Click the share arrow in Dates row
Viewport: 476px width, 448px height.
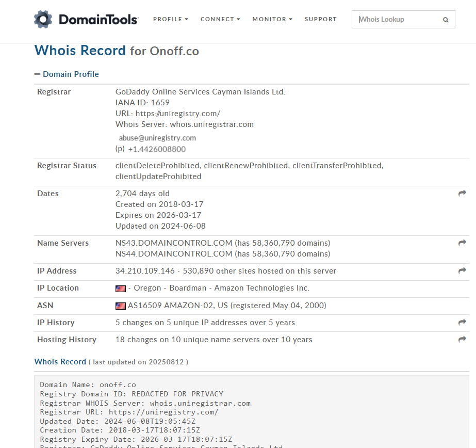[x=462, y=194]
